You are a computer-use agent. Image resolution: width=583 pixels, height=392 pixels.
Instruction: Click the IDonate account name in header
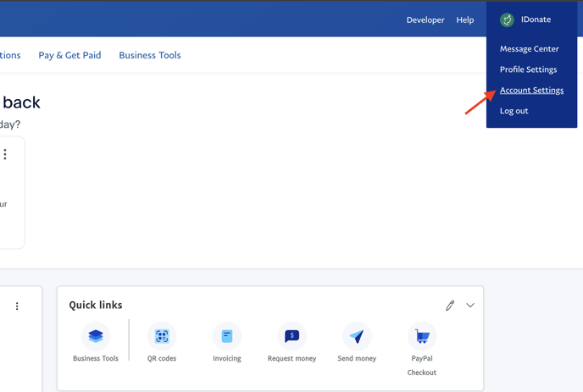536,19
